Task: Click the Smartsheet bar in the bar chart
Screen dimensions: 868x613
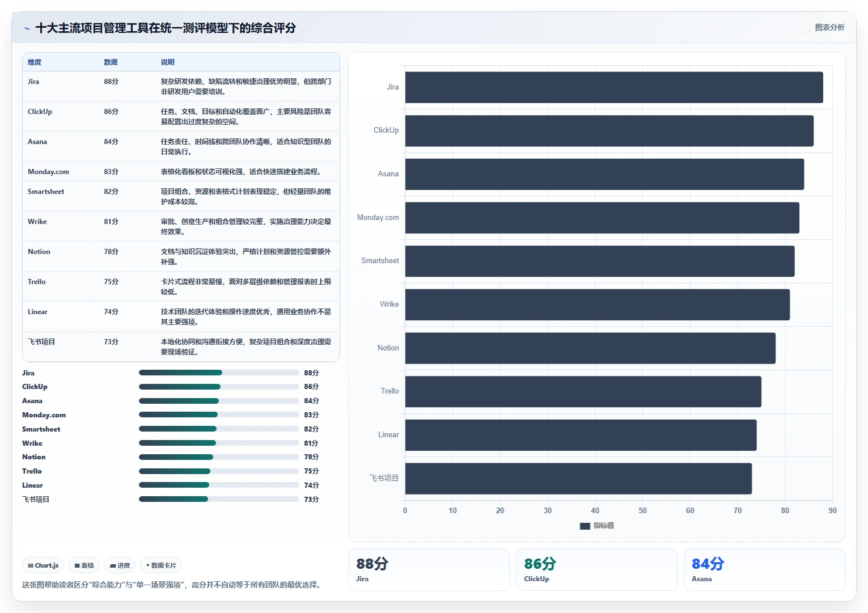Action: [600, 261]
